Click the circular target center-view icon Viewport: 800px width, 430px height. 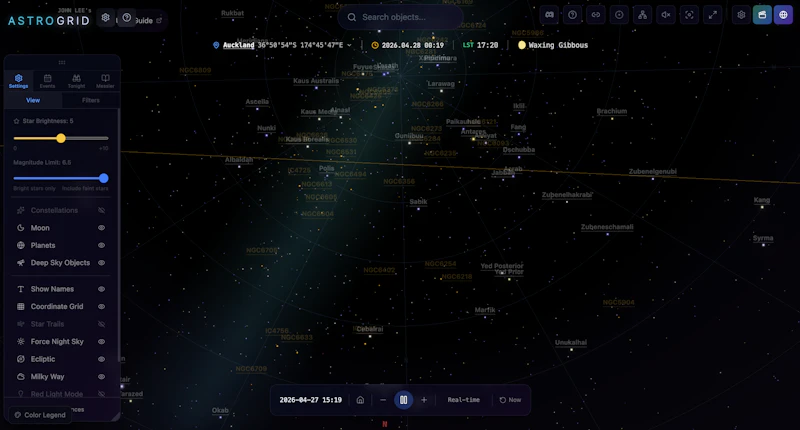619,15
